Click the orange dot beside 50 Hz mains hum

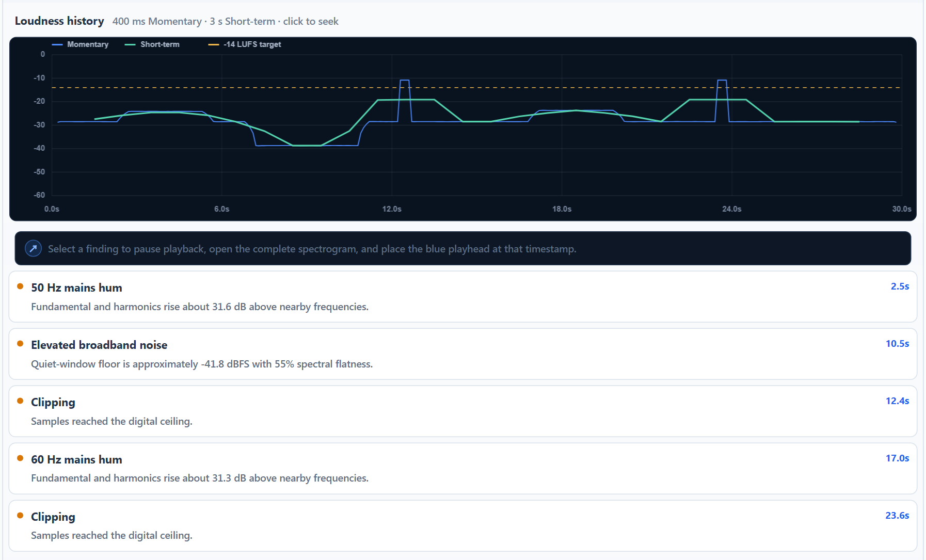(20, 286)
